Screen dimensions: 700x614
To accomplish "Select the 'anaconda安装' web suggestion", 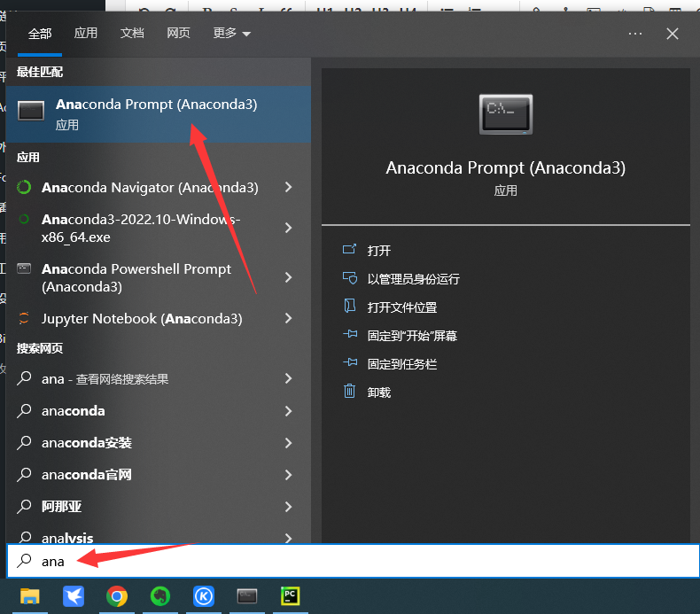I will (x=87, y=443).
